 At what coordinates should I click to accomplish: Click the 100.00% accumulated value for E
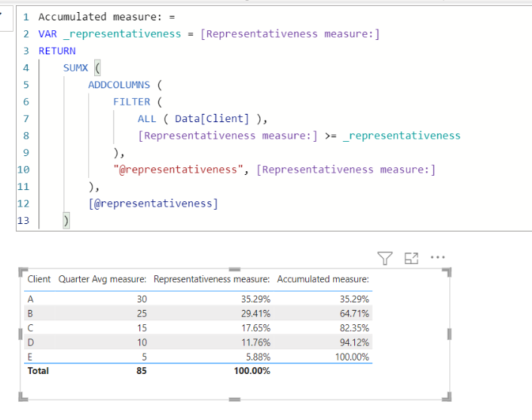tap(352, 357)
